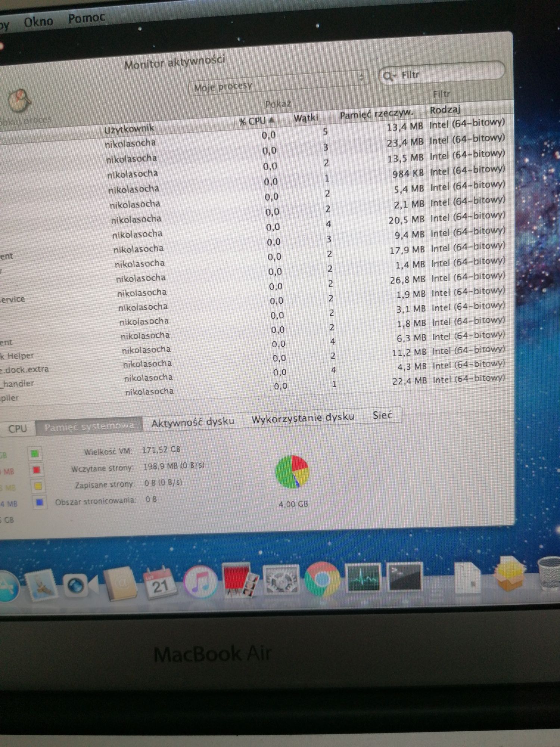Click the % CPU sort arrow
The width and height of the screenshot is (560, 747).
272,120
